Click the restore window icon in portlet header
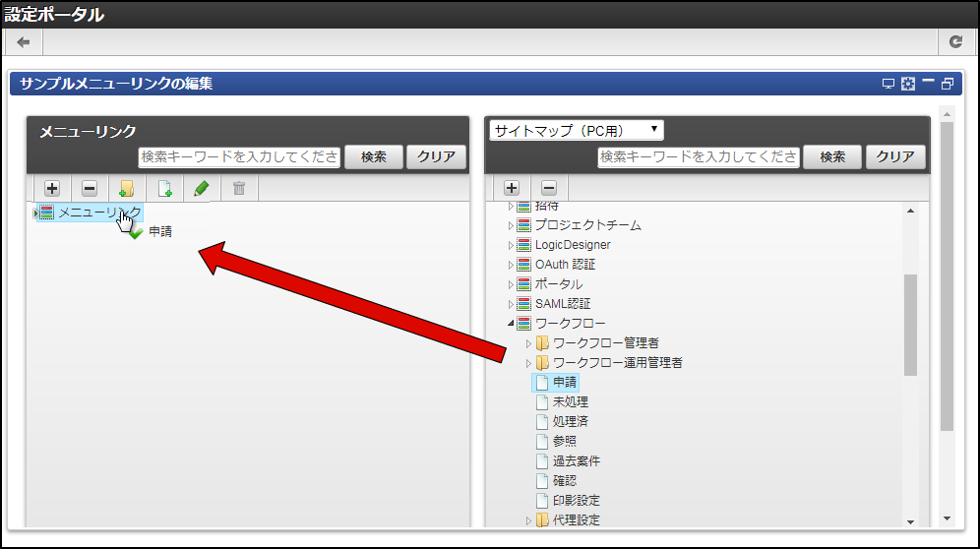The image size is (980, 549). click(x=948, y=84)
